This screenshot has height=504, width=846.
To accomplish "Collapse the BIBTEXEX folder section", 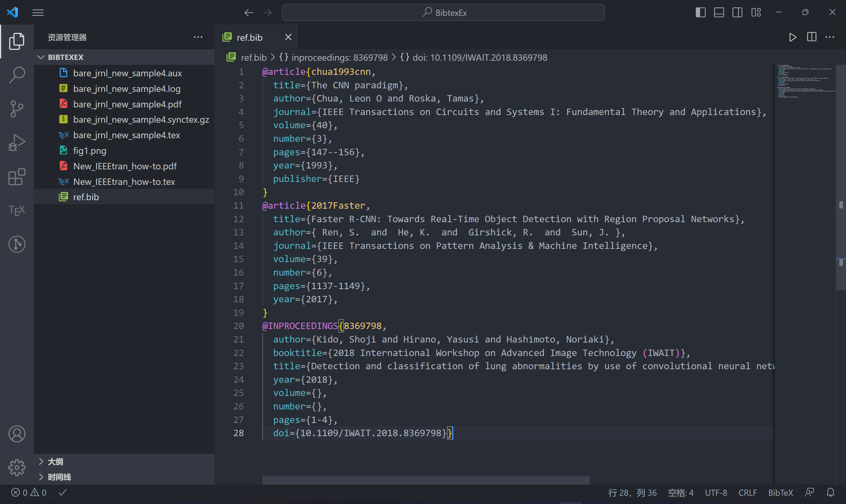I will (x=124, y=57).
